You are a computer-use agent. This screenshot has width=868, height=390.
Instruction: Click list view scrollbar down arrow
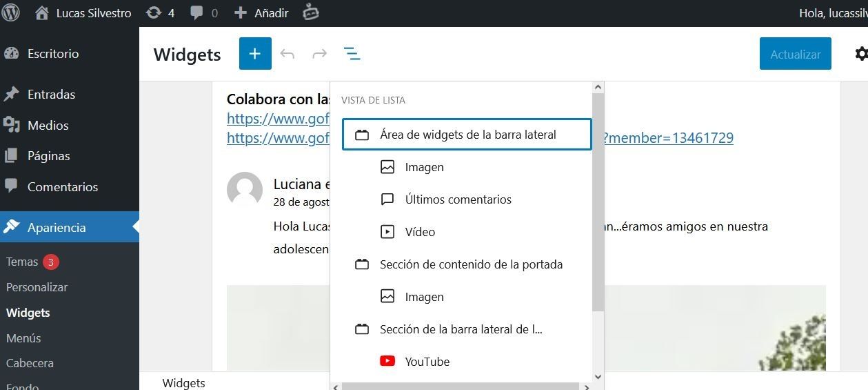(x=598, y=377)
